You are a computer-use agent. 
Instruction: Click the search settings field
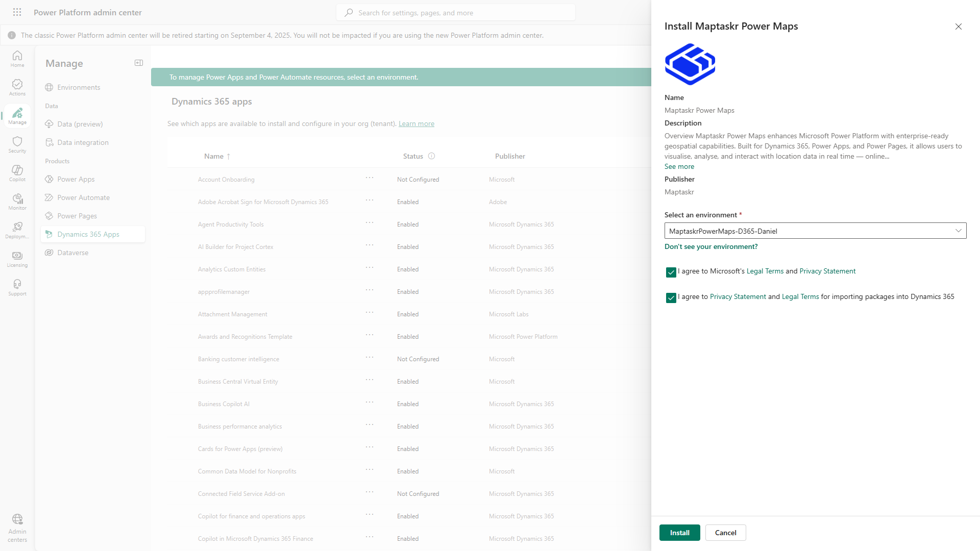(x=455, y=12)
